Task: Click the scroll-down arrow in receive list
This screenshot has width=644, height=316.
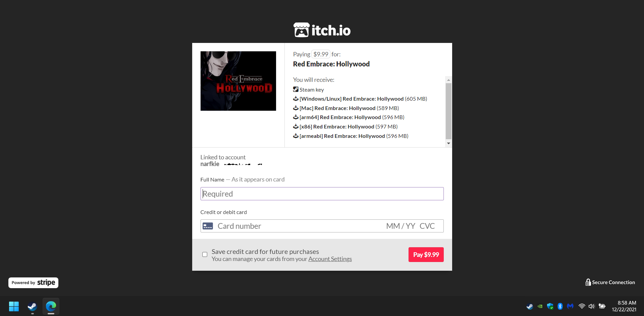Action: (x=448, y=144)
